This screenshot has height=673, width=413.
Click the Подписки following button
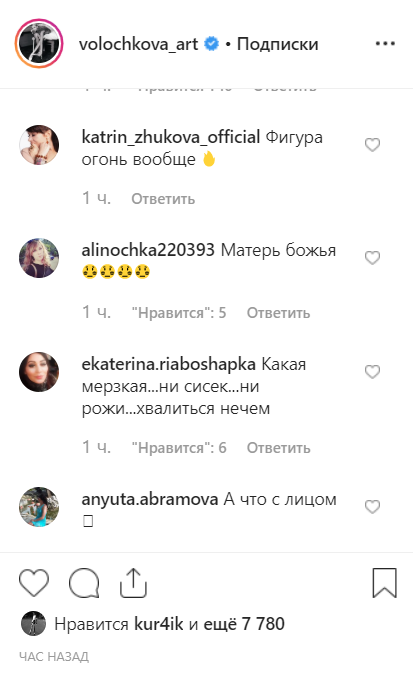pyautogui.click(x=278, y=44)
